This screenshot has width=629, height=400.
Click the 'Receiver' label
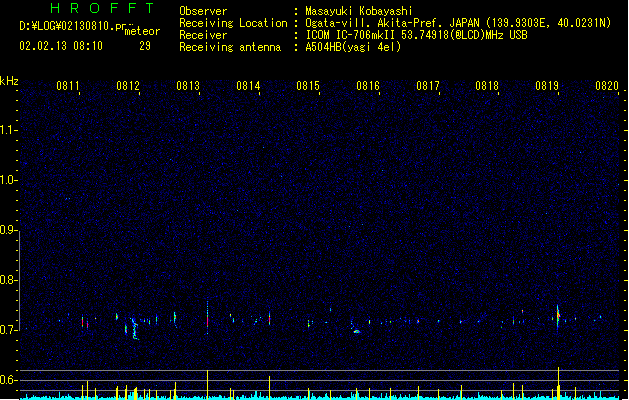tap(203, 35)
